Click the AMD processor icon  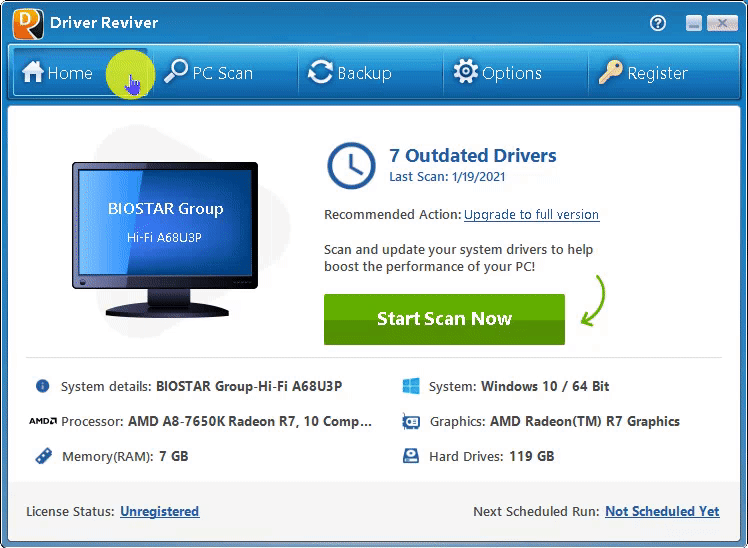(x=42, y=421)
